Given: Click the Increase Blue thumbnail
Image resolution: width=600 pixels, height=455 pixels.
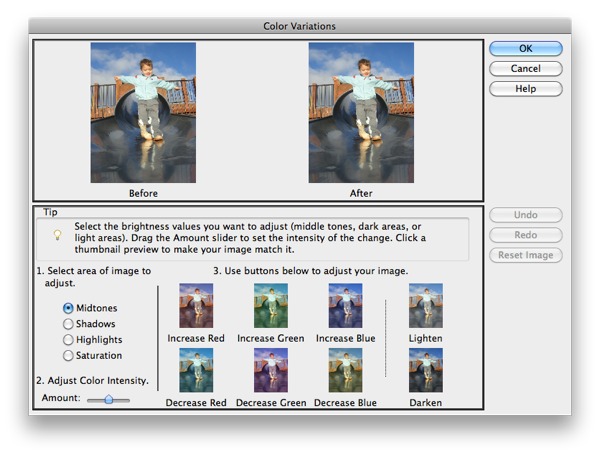Looking at the screenshot, I should (346, 305).
